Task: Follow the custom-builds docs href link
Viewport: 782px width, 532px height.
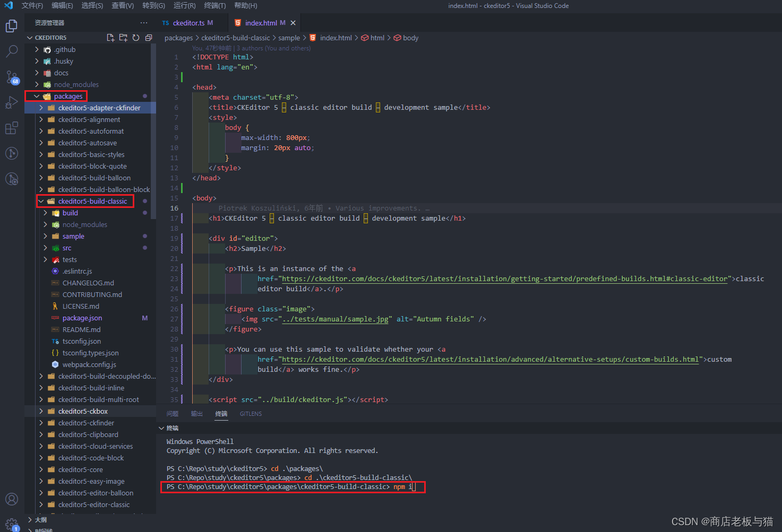Action: [x=490, y=359]
